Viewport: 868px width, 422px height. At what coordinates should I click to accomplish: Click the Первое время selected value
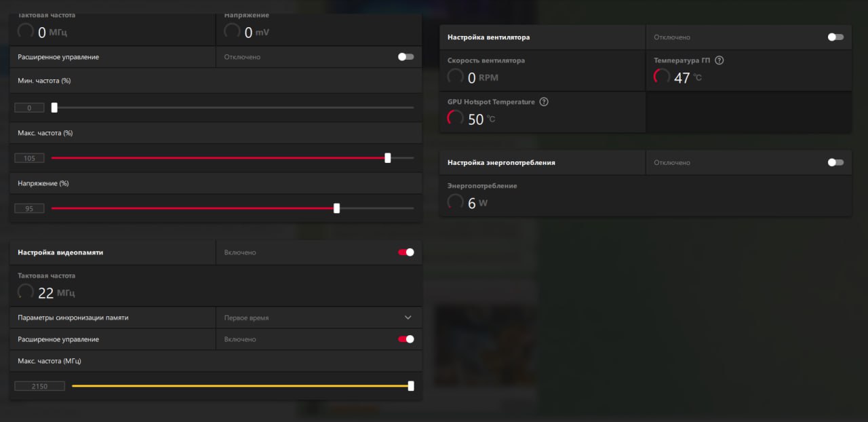(x=246, y=318)
